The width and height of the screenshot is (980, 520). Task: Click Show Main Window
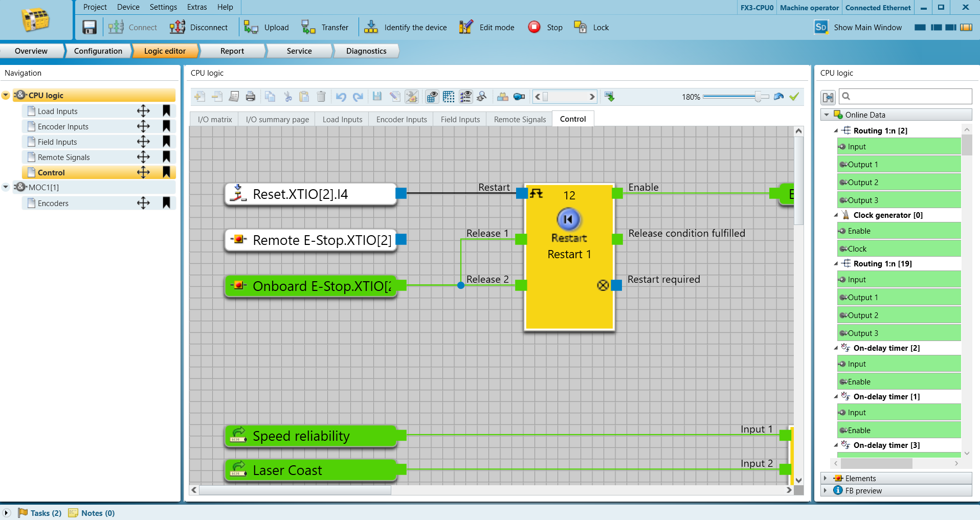[858, 27]
